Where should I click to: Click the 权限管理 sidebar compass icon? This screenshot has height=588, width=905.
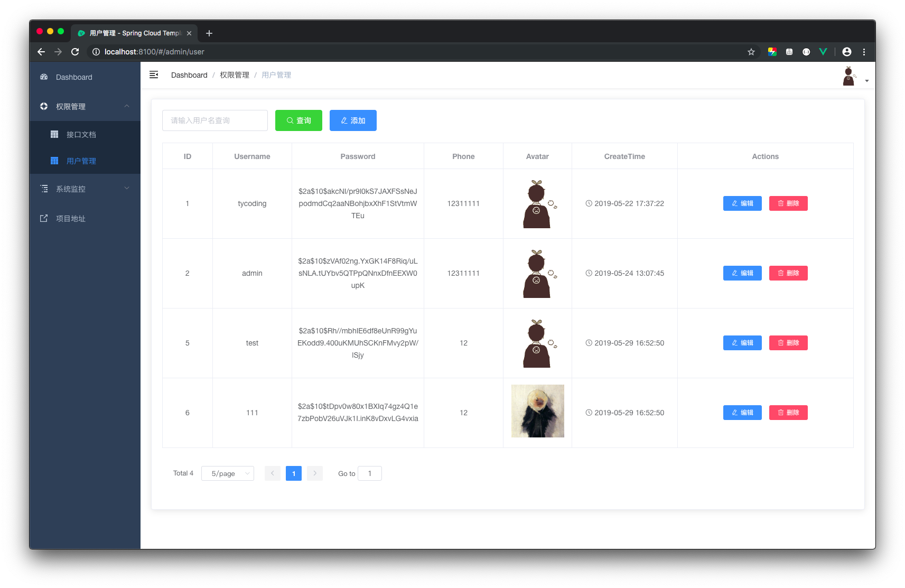(x=44, y=106)
